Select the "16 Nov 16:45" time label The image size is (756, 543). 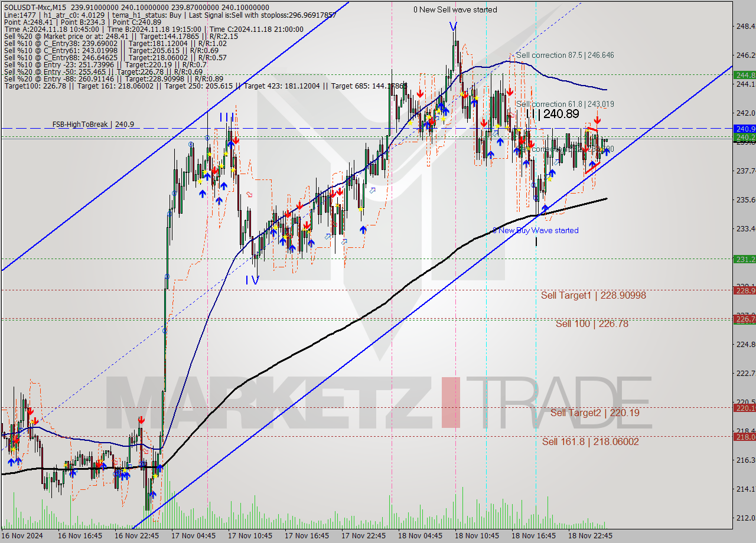tap(80, 536)
